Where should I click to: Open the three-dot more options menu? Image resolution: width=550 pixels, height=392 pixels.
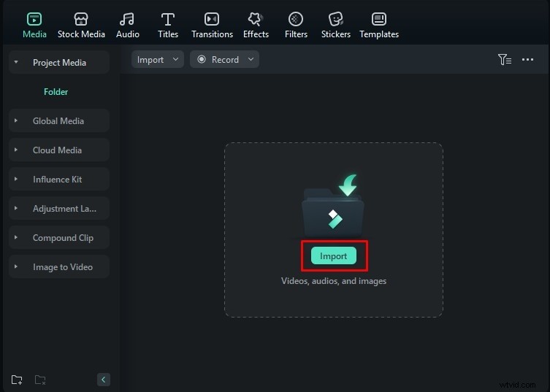[528, 60]
